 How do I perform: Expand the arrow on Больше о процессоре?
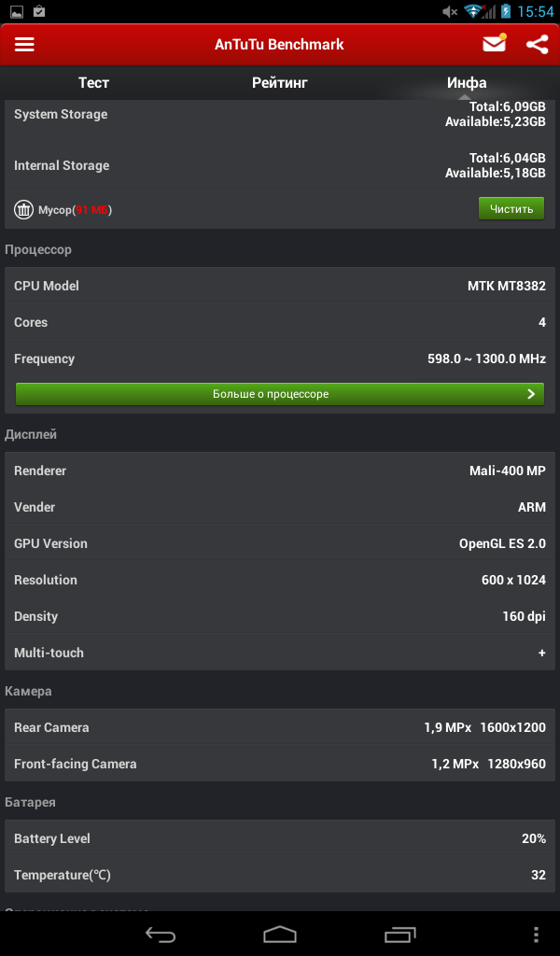coord(531,394)
